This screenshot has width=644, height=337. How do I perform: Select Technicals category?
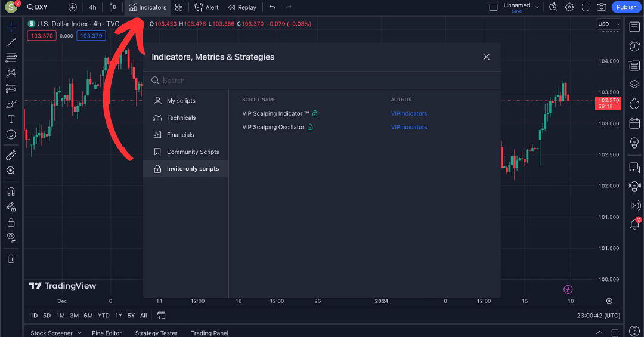point(186,118)
